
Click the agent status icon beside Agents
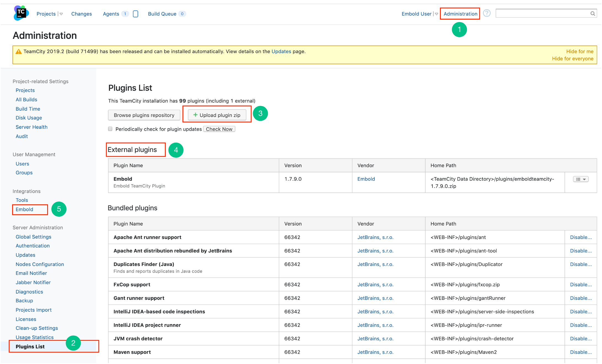click(135, 14)
